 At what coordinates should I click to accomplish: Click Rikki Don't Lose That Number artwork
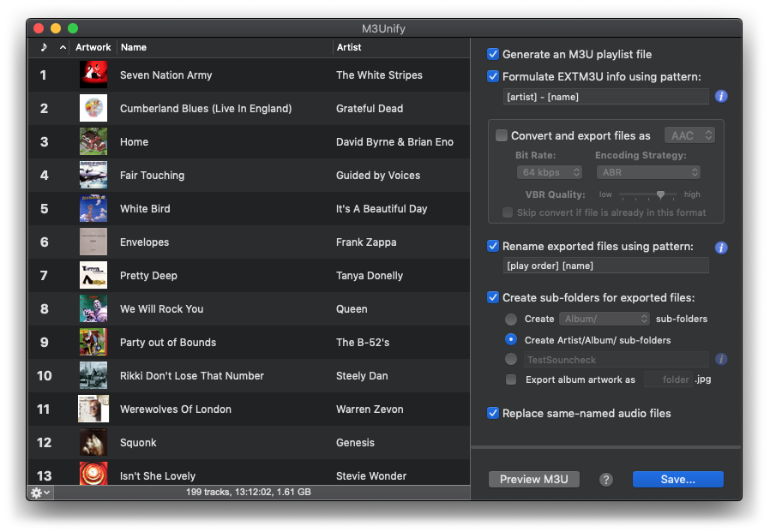coord(93,375)
